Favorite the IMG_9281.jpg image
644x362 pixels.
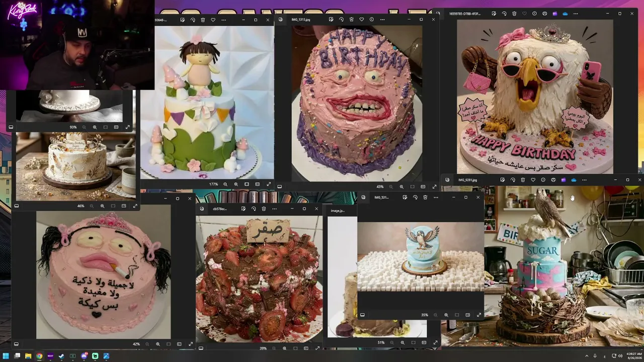tap(533, 180)
